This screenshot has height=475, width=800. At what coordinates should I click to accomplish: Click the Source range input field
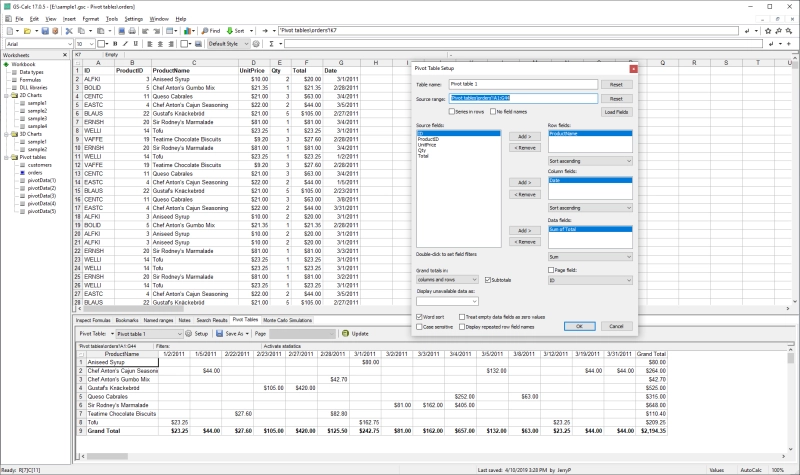coord(523,98)
